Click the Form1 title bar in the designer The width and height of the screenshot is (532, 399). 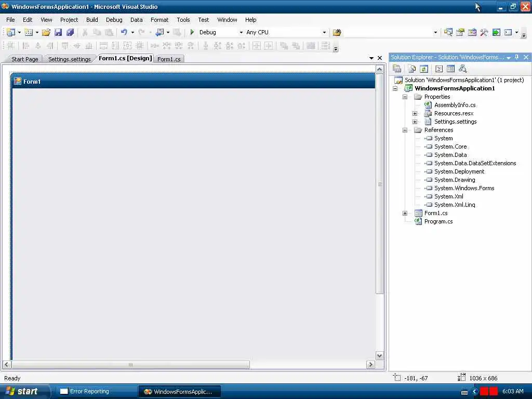pyautogui.click(x=193, y=82)
